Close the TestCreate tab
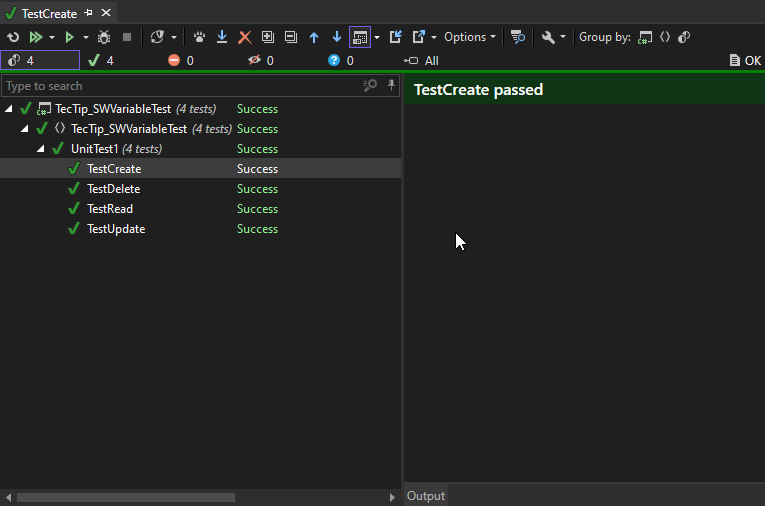The width and height of the screenshot is (765, 506). tap(106, 13)
